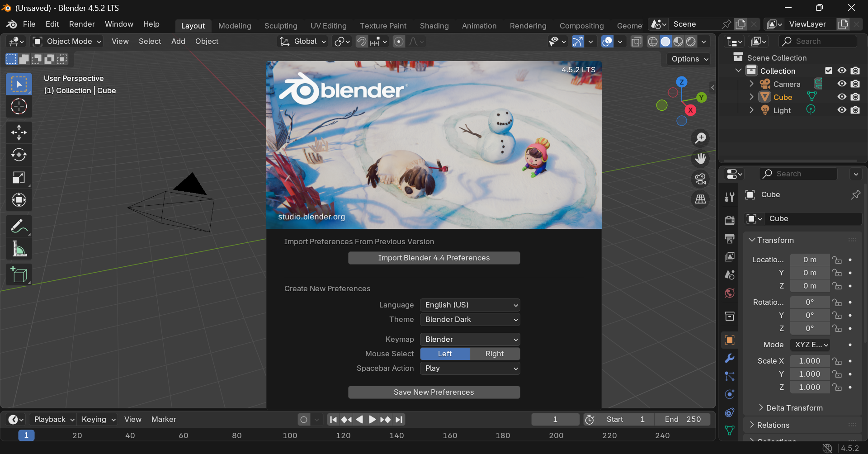Open the Render menu

click(82, 24)
